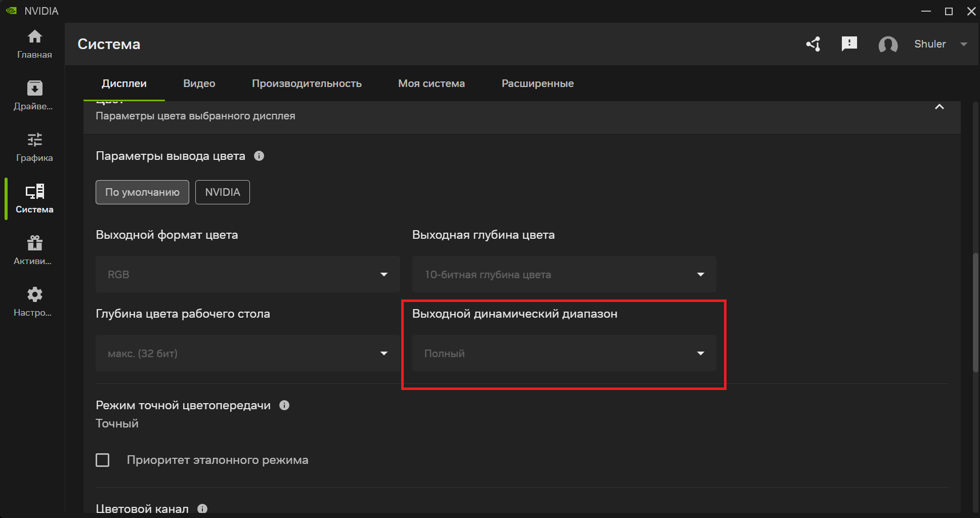
Task: Click the user avatar icon
Action: coord(888,45)
